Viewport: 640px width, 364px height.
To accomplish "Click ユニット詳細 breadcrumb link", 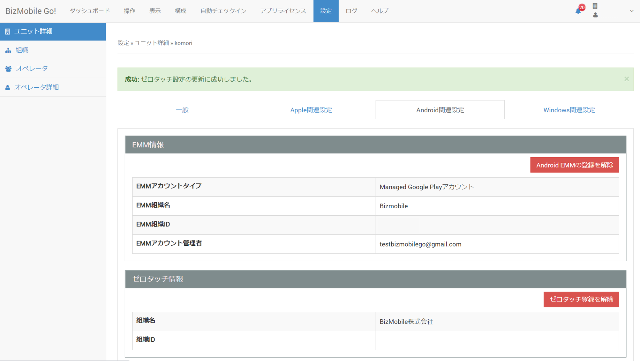I will [x=152, y=43].
